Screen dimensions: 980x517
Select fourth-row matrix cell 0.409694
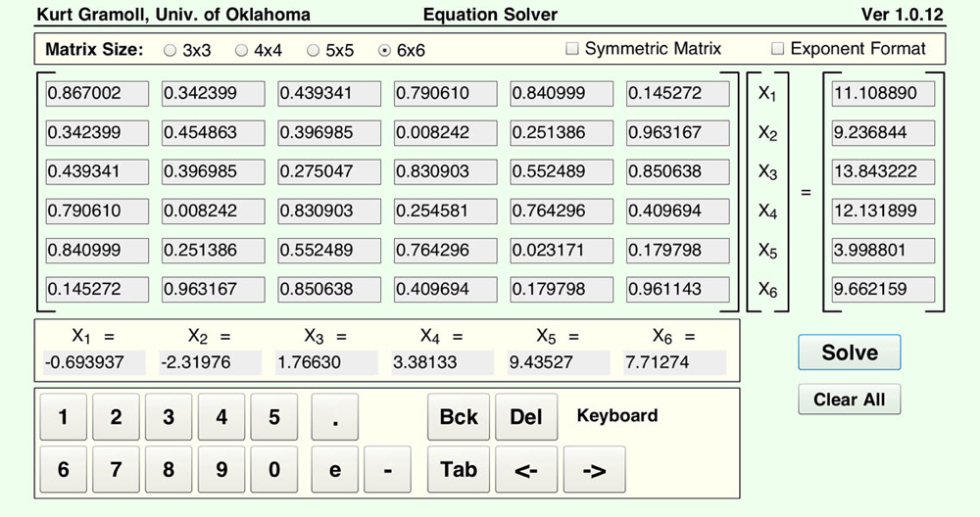coord(677,211)
